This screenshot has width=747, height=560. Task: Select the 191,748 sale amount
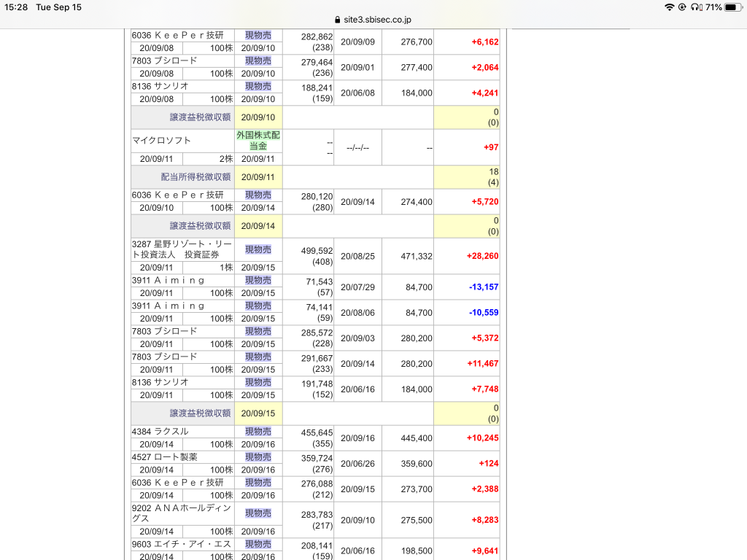click(x=317, y=384)
